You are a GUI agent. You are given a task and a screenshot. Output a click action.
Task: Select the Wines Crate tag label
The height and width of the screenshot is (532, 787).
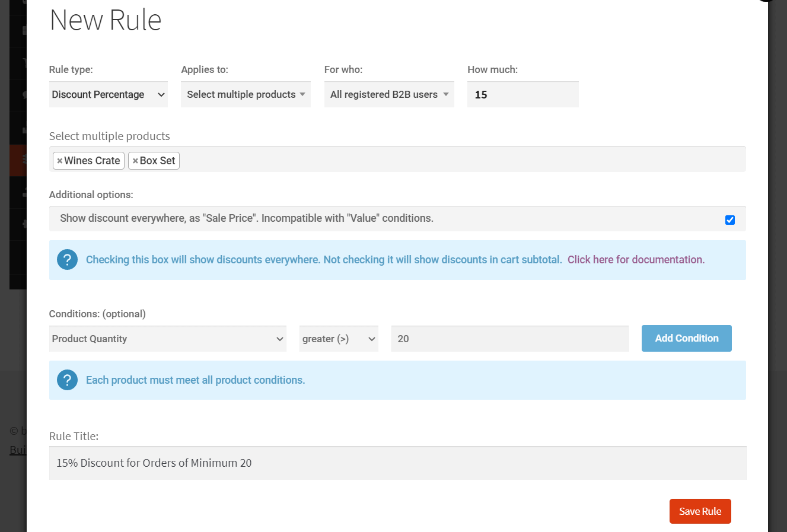point(92,161)
